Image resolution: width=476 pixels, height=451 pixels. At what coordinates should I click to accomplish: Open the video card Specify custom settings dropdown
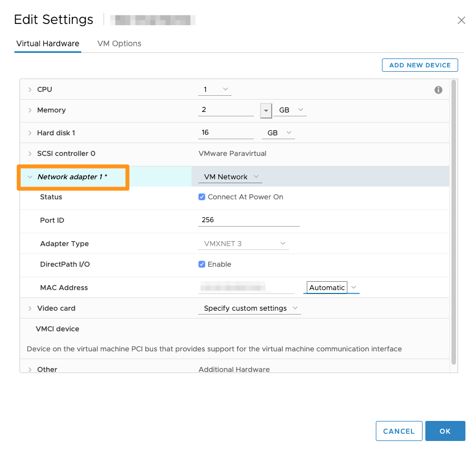[x=249, y=308]
